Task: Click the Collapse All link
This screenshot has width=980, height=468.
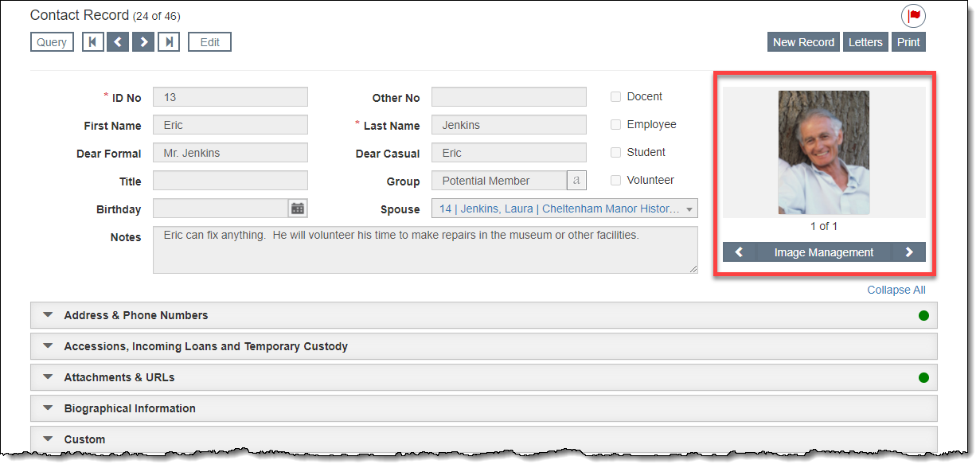Action: pyautogui.click(x=896, y=290)
